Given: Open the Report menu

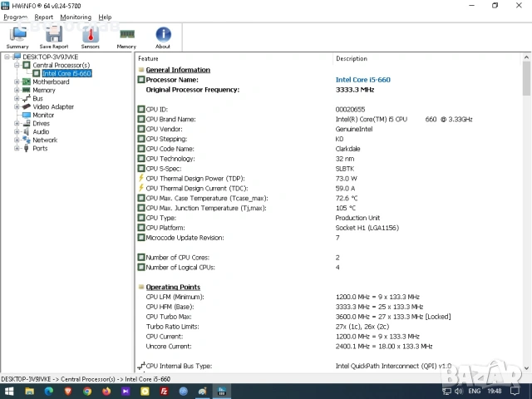Looking at the screenshot, I should [x=44, y=17].
